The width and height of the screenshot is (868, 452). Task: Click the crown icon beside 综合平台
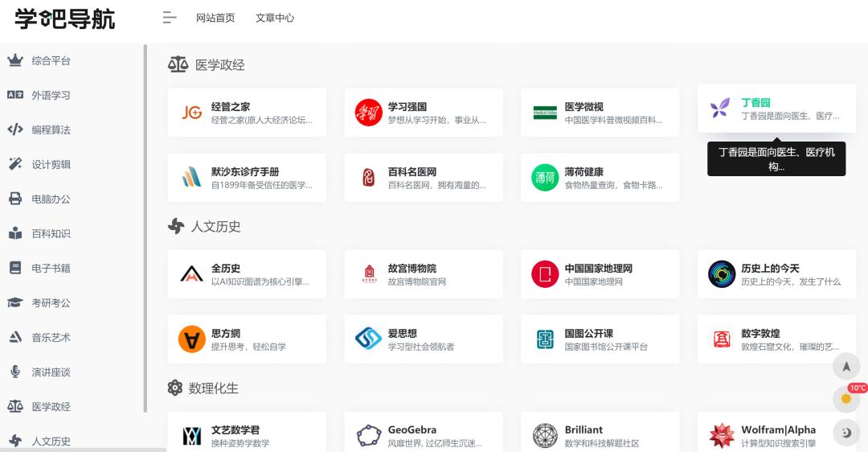(x=15, y=60)
